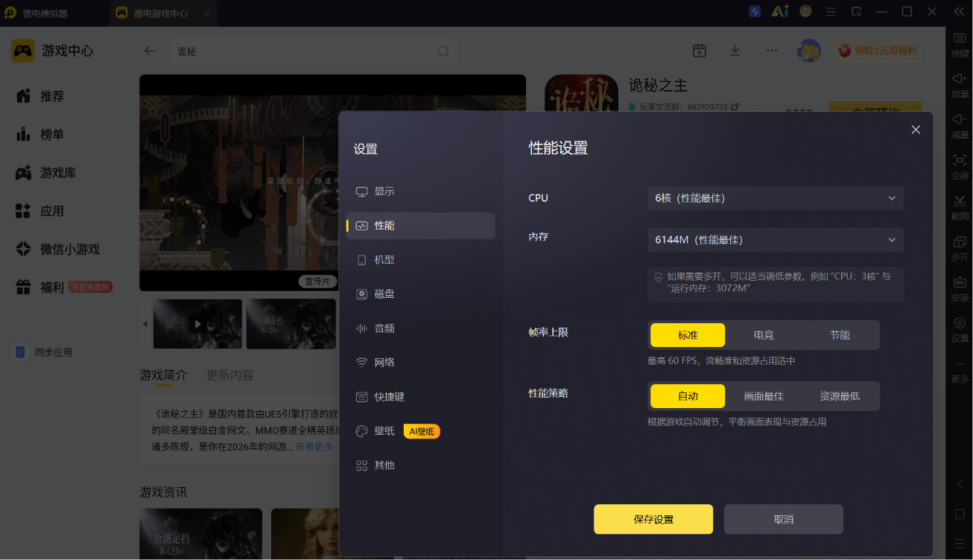Set frame rate limit to 标准
The width and height of the screenshot is (973, 560).
click(x=688, y=335)
